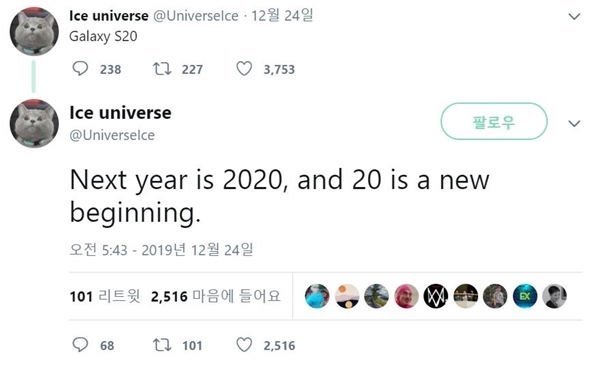Retweet the 'new beginning' tweet with 101 retweets
Viewport: 600px width, 371px height.
pyautogui.click(x=162, y=345)
